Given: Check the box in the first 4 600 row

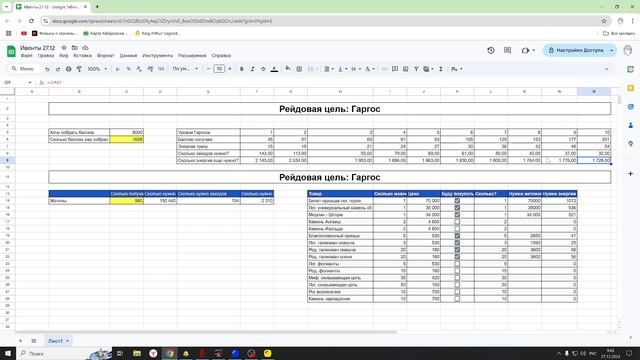Looking at the screenshot, I should 457,222.
